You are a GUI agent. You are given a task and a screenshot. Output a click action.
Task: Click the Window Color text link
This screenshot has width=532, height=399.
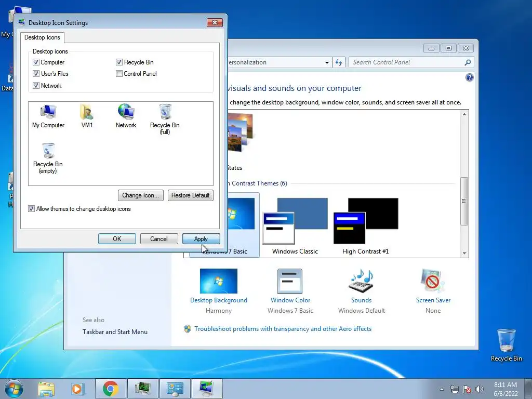coord(290,300)
